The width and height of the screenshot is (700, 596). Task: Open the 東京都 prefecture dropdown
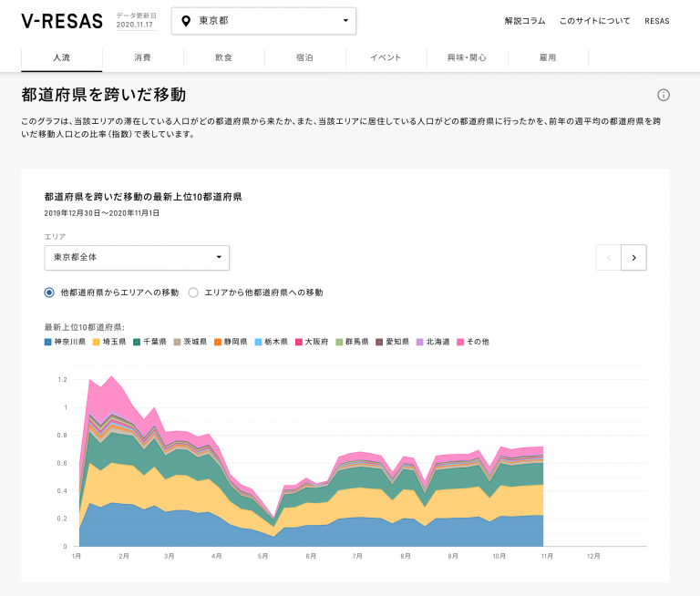(263, 21)
